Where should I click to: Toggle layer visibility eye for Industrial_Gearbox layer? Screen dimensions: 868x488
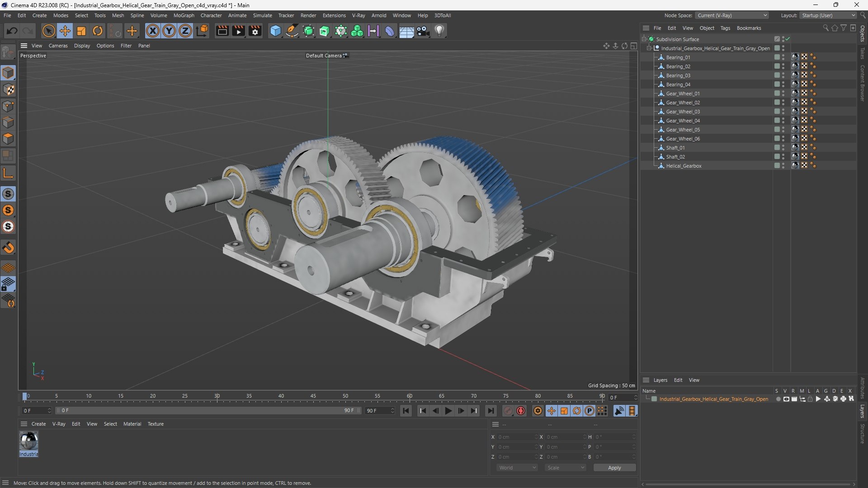(786, 399)
